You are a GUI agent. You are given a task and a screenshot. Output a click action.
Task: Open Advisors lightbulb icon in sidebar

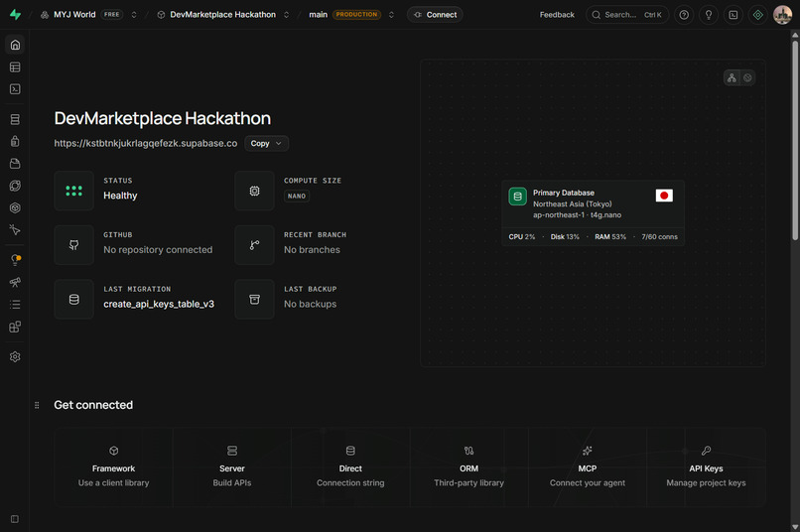tap(15, 260)
